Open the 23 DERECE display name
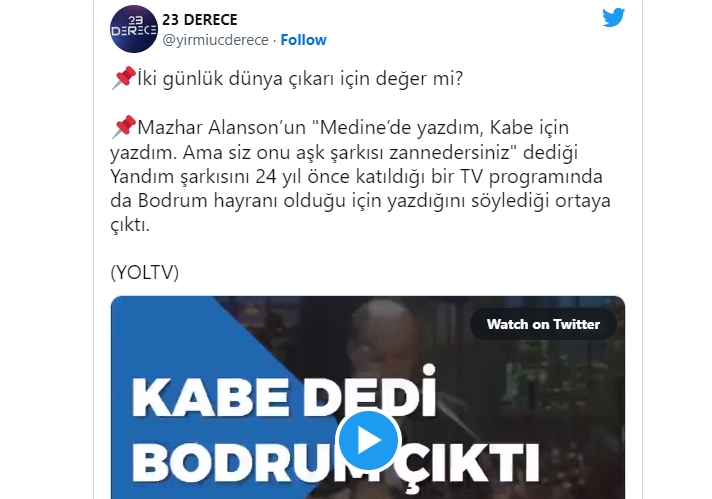Screen dimensions: 712x499 [x=200, y=20]
